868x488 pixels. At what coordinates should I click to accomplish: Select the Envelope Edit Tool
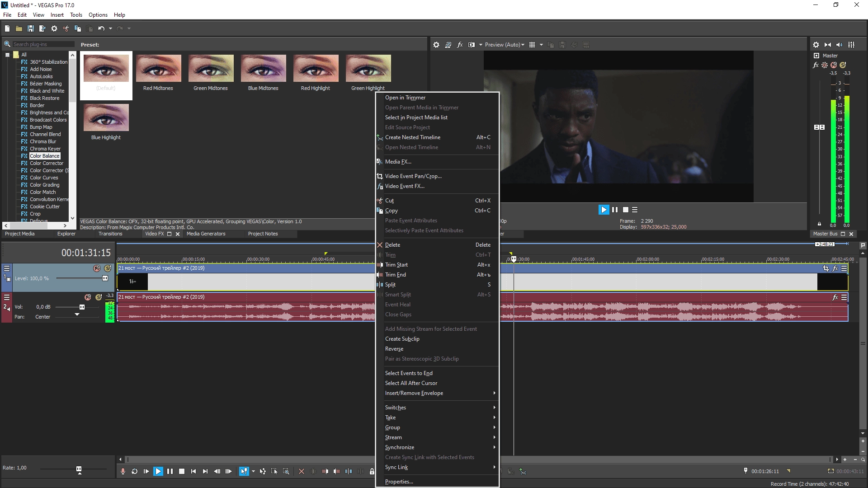coord(263,471)
